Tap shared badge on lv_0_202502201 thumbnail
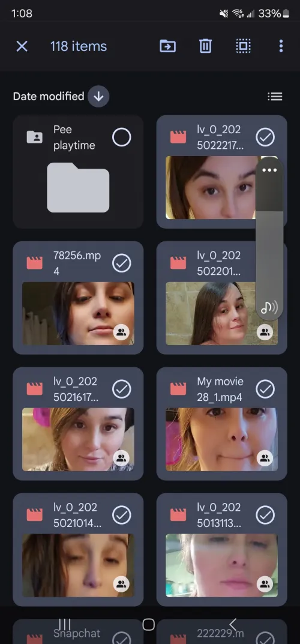The height and width of the screenshot is (644, 300). (265, 333)
